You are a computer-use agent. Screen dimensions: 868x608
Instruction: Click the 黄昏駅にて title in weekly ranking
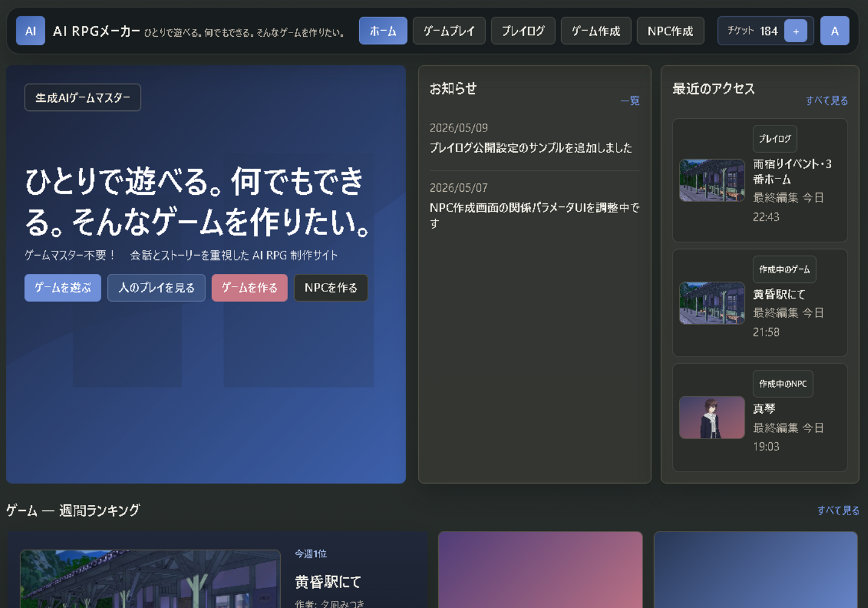click(x=328, y=582)
